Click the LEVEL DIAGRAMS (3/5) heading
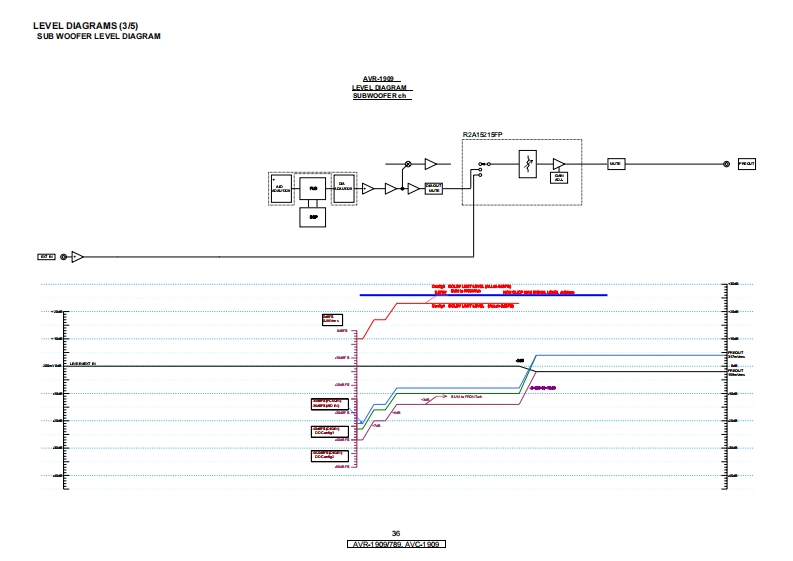Screen dimensions: 793x561 coord(73,24)
